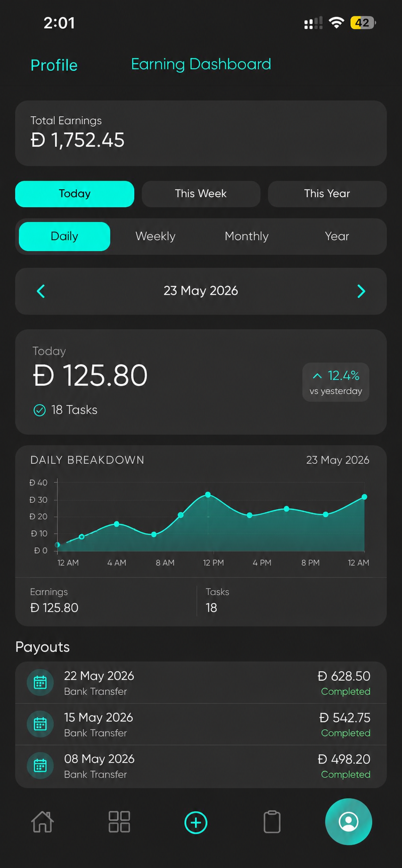The width and height of the screenshot is (402, 868).
Task: Tap the Earnings summary below chart
Action: (x=54, y=601)
